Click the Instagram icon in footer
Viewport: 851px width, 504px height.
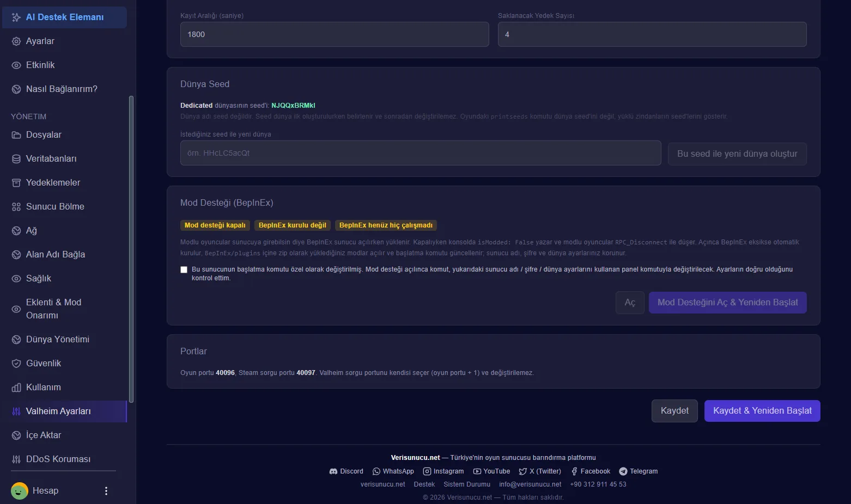[427, 471]
